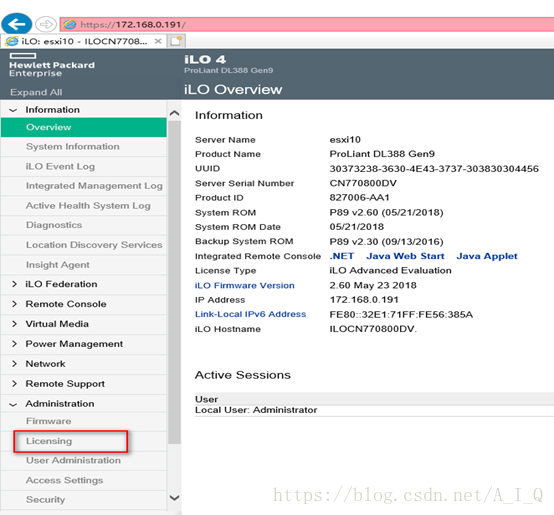The width and height of the screenshot is (554, 515).
Task: Click sidebar scrollbar down arrow
Action: click(175, 498)
